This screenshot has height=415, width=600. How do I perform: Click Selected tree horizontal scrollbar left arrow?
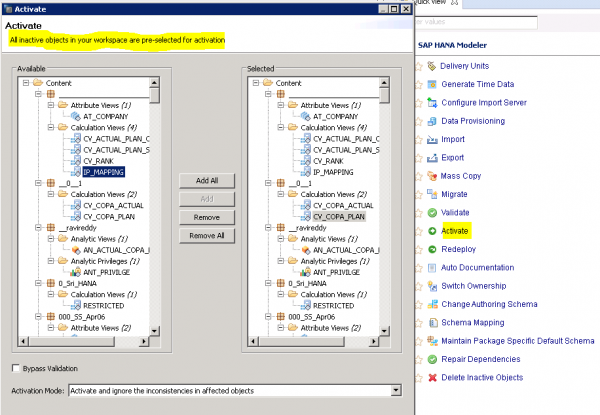tap(253, 341)
